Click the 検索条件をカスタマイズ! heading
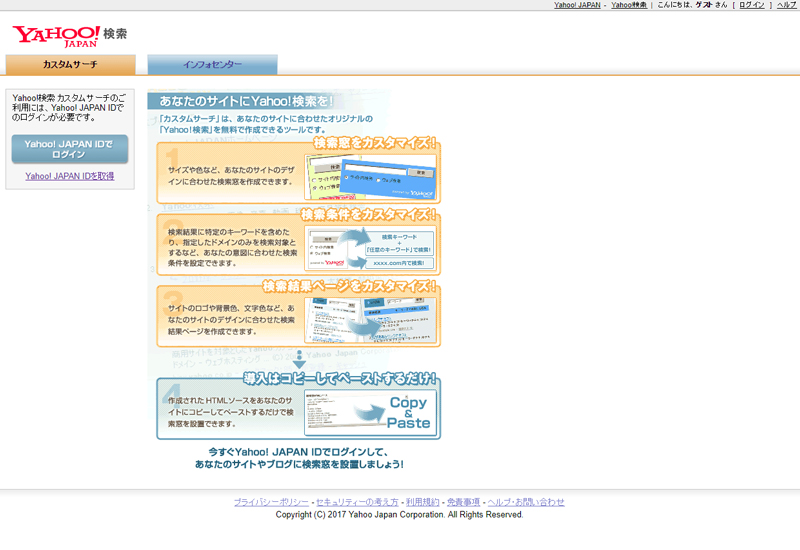 [x=369, y=214]
